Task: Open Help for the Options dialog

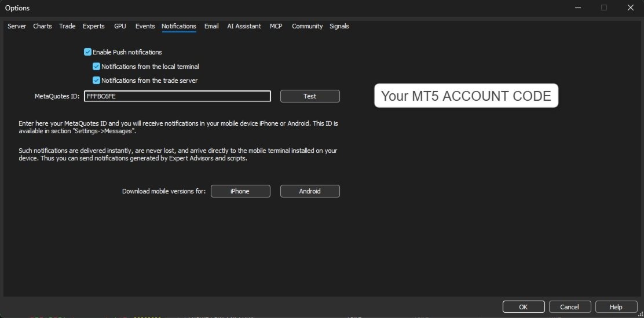Action: pyautogui.click(x=616, y=307)
